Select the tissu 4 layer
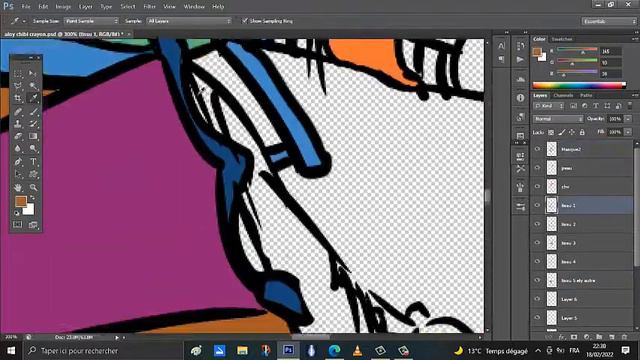Viewport: 640px width, 360px height. pos(582,262)
